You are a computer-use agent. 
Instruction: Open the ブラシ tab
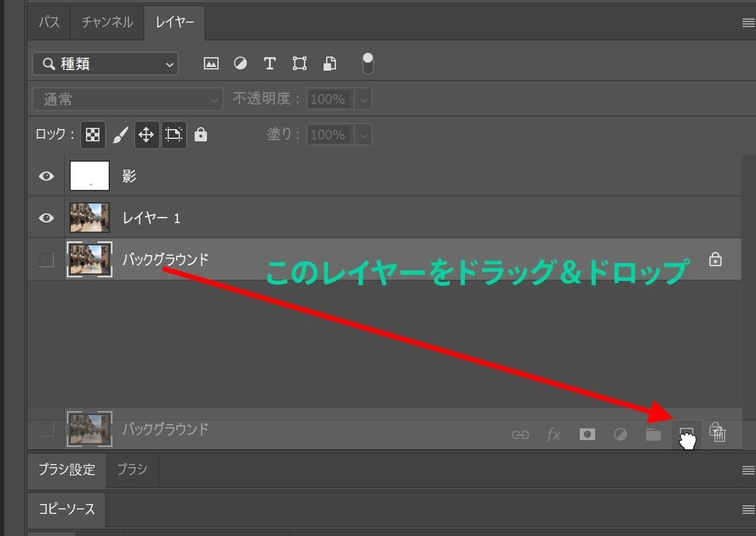pos(132,469)
